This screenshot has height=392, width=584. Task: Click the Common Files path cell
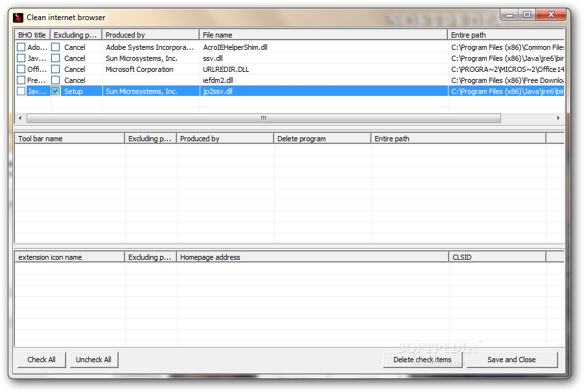click(506, 47)
